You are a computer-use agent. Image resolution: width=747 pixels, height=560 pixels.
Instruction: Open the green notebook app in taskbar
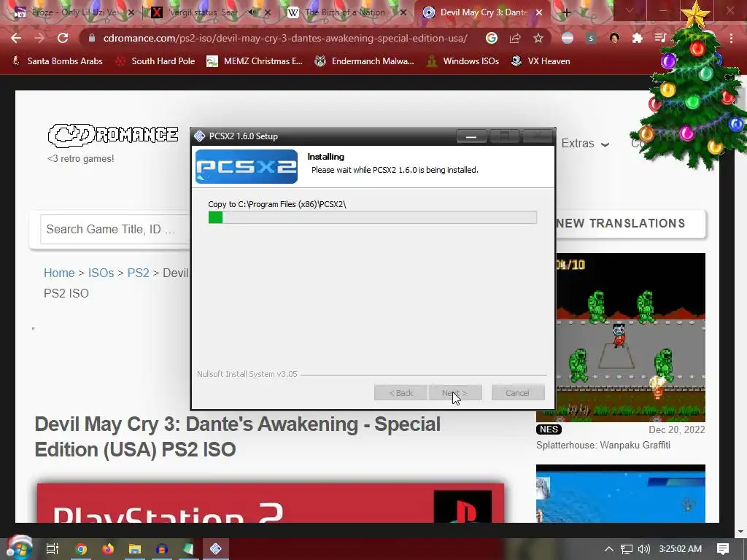click(x=189, y=549)
